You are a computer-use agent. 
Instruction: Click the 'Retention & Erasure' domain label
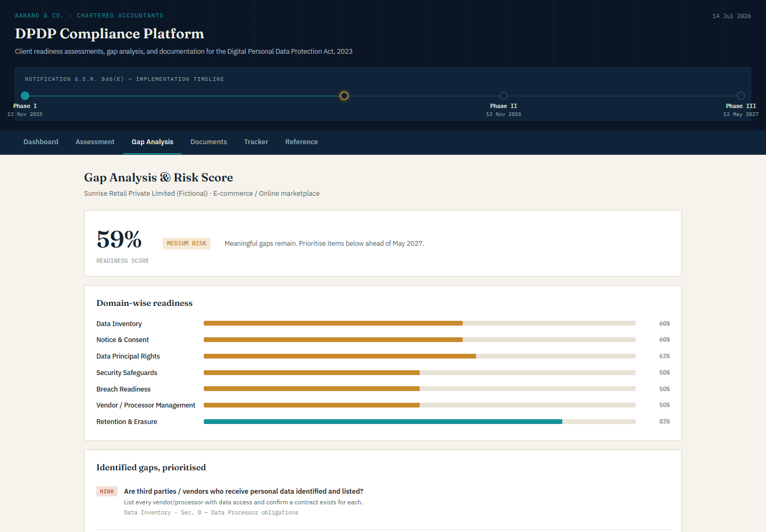coord(127,421)
